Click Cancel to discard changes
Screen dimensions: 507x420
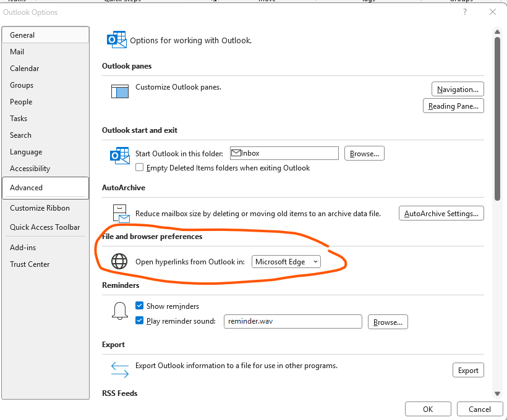coord(480,409)
